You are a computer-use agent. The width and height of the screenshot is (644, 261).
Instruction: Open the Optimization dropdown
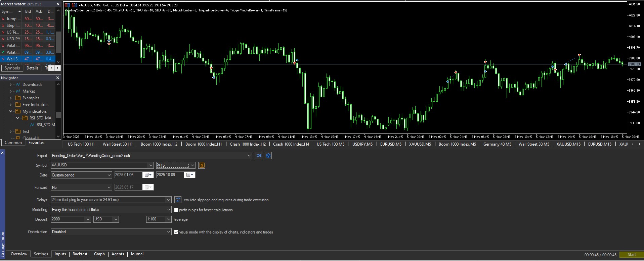coord(169,232)
